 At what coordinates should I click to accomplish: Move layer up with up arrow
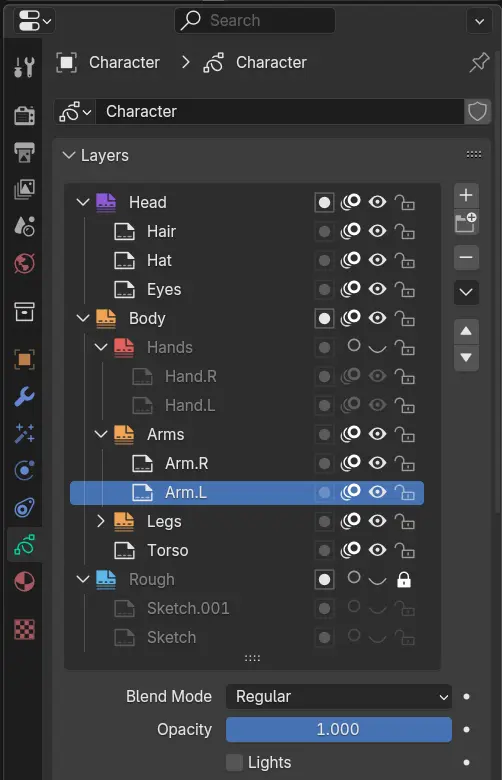[466, 331]
